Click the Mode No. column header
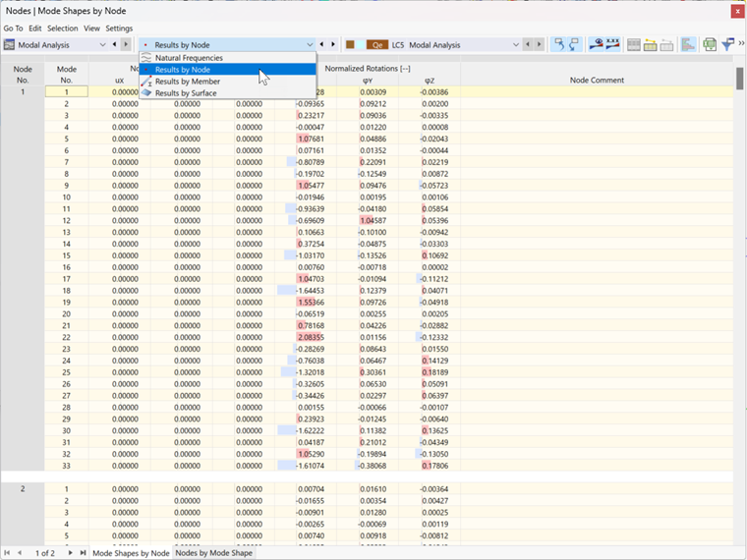 click(x=66, y=75)
